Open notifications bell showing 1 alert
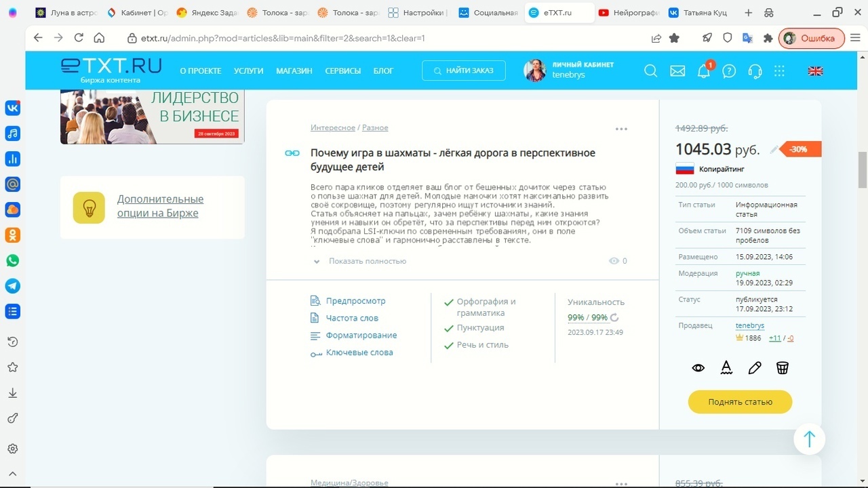This screenshot has width=868, height=488. click(703, 70)
